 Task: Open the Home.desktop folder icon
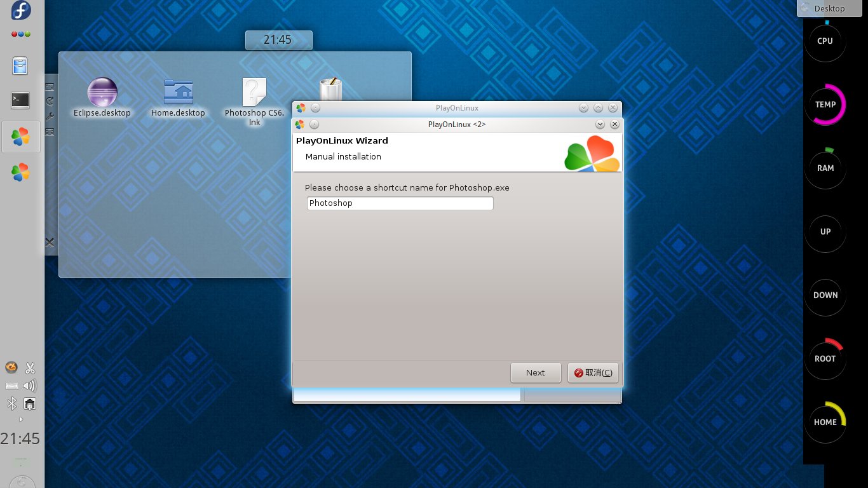[178, 97]
